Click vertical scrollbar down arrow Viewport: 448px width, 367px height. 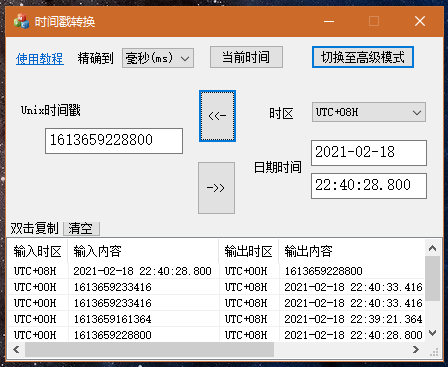pyautogui.click(x=432, y=333)
